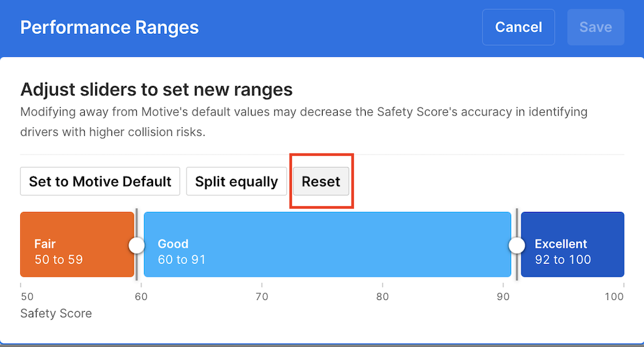Click the 90 tick label on the axis

tap(503, 297)
